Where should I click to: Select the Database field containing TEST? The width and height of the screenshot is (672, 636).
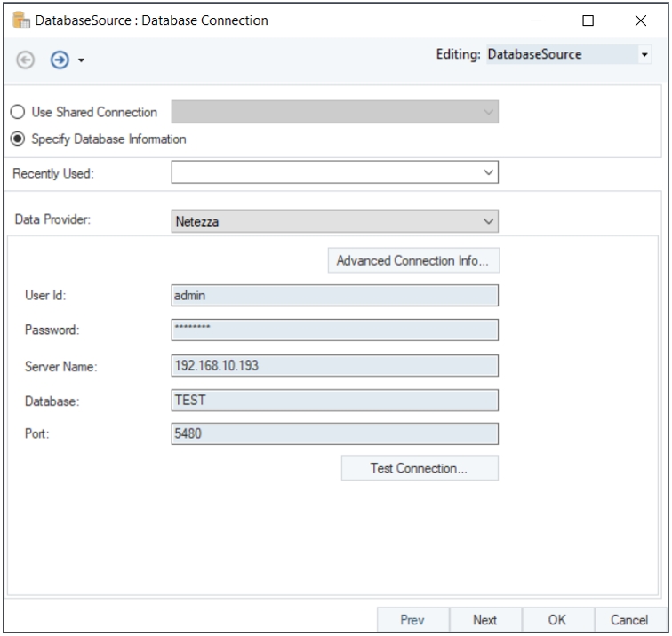[x=334, y=400]
